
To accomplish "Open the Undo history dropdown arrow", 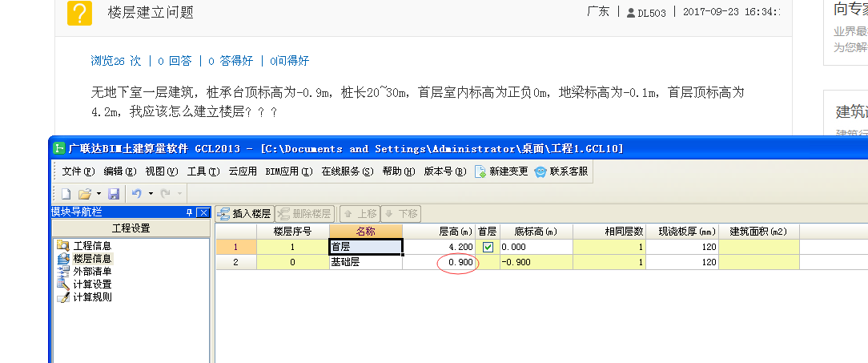I will (151, 193).
